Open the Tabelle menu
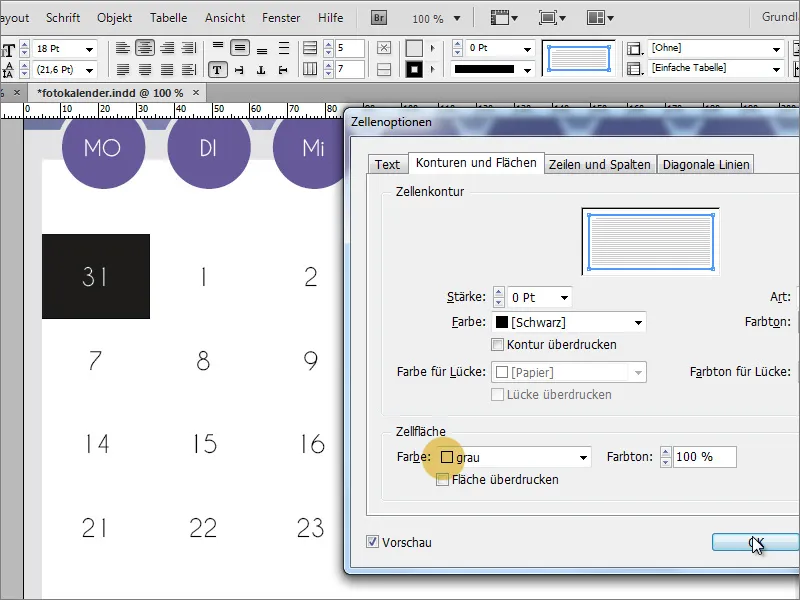Screen dimensions: 800x600 point(168,18)
